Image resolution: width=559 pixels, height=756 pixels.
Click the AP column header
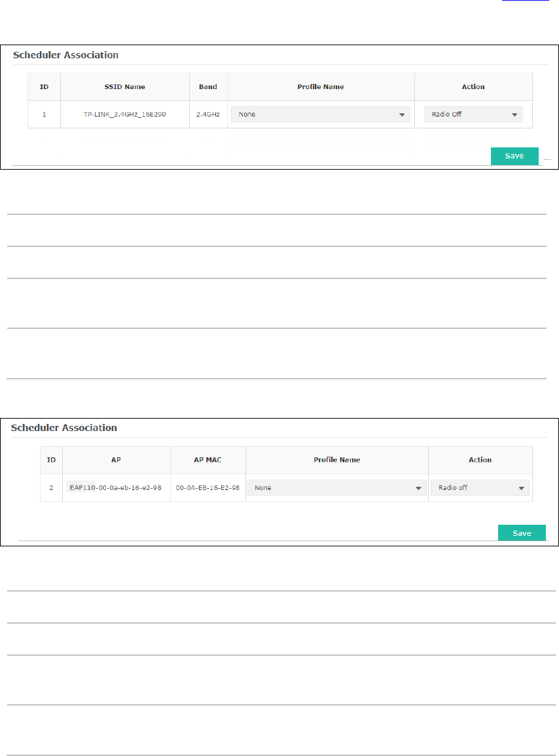coord(116,460)
